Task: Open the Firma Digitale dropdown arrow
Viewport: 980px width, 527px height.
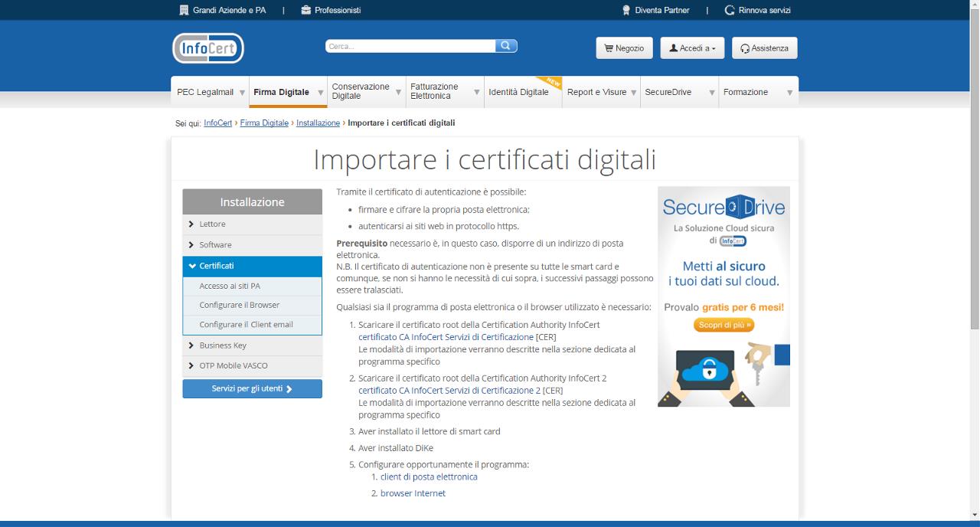Action: 321,93
